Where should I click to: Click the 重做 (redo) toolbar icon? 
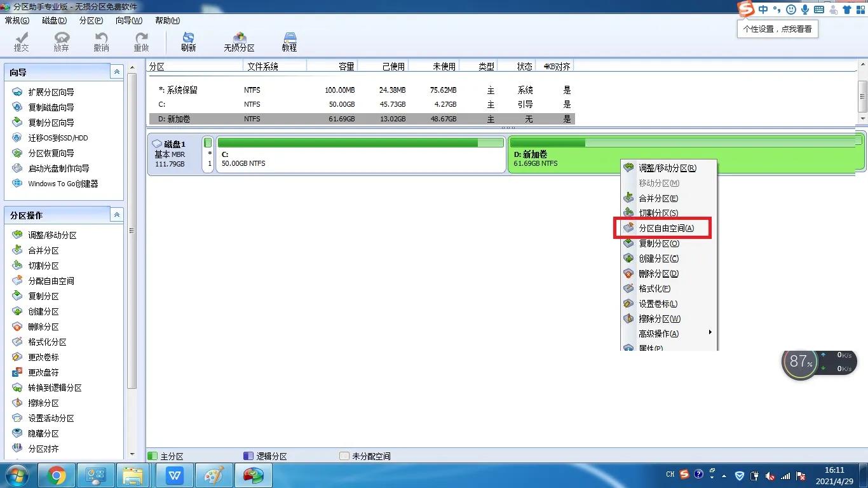[141, 42]
